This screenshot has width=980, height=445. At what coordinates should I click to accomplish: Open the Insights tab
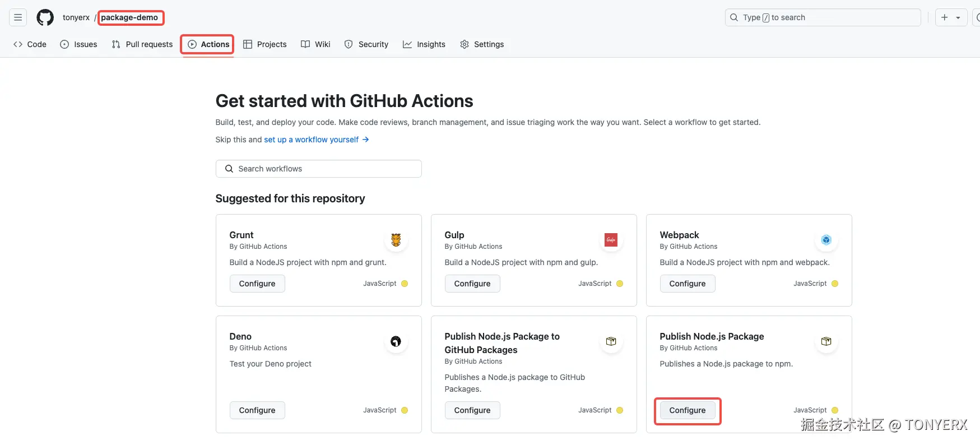pos(424,44)
